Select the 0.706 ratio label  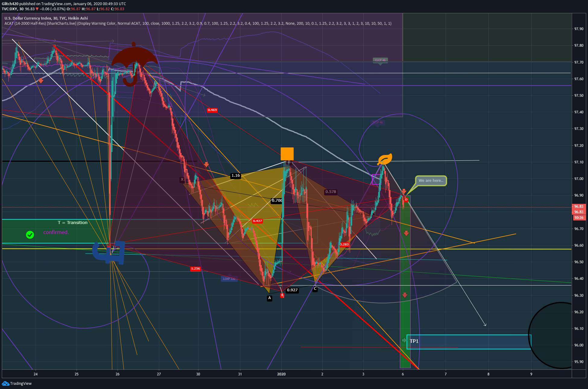pos(277,201)
